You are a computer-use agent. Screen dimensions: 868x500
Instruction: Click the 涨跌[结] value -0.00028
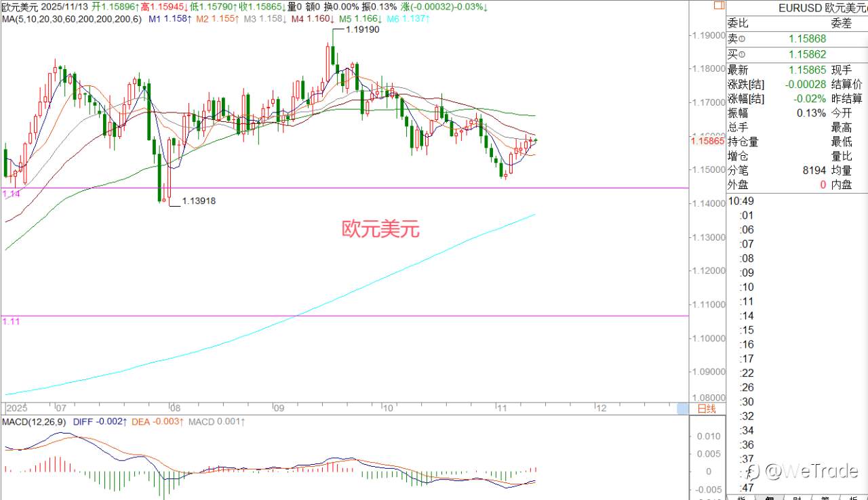(806, 84)
